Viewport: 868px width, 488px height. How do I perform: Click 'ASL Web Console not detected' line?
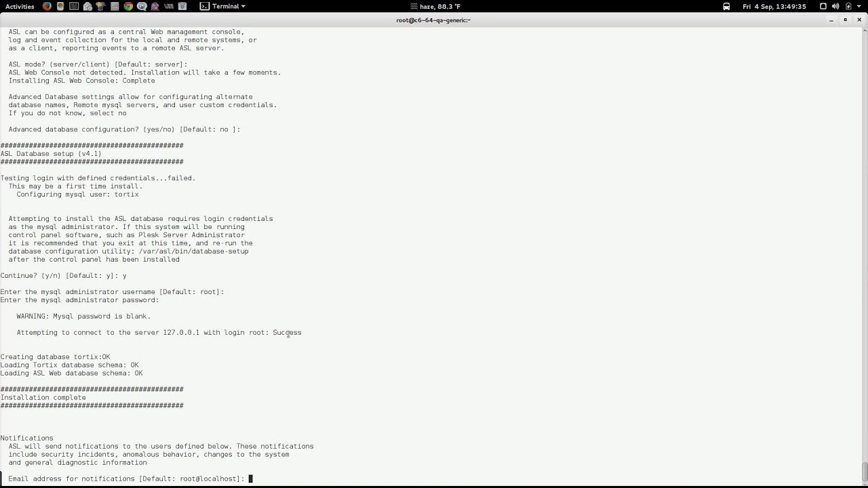click(x=144, y=73)
